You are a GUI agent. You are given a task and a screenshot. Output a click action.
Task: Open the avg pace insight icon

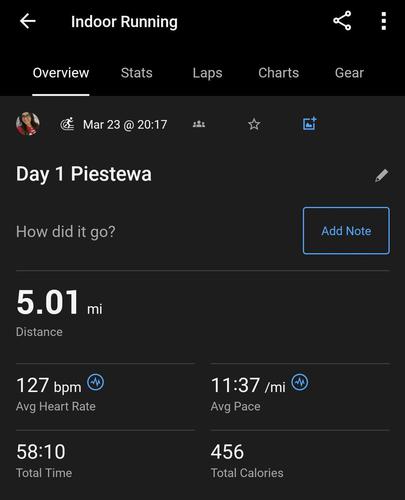pos(300,382)
